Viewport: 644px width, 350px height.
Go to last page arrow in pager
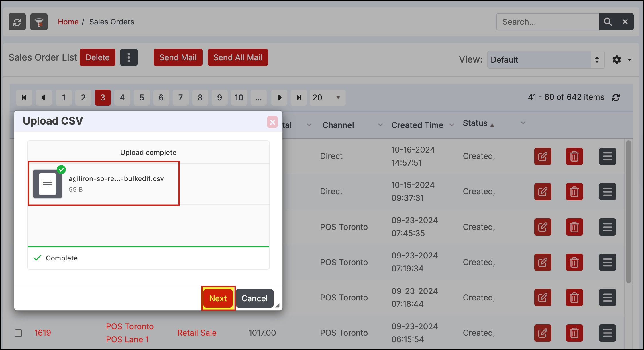coord(299,98)
